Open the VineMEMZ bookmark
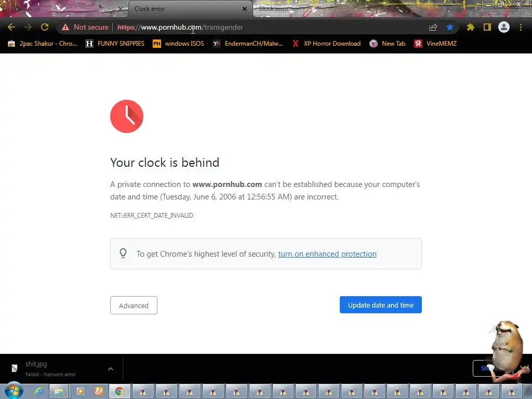Viewport: 532px width, 399px height. point(436,44)
